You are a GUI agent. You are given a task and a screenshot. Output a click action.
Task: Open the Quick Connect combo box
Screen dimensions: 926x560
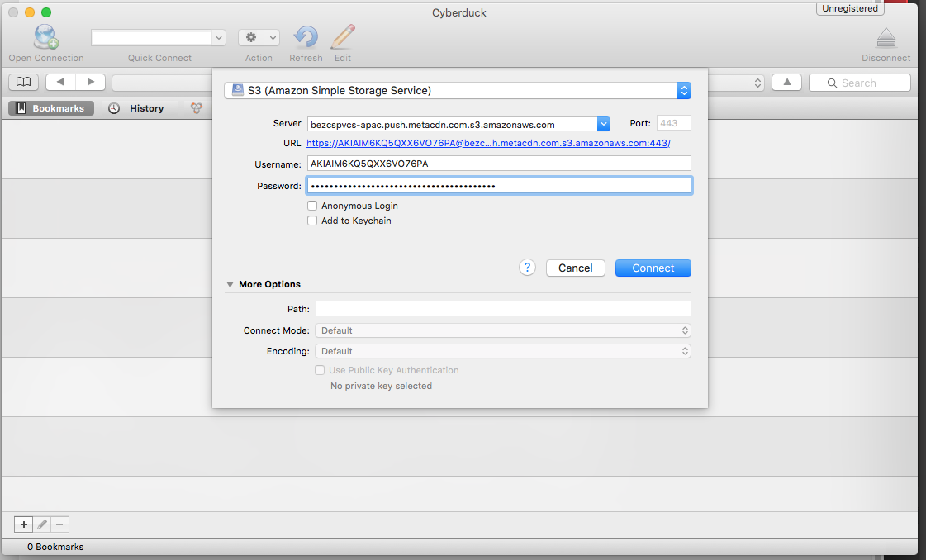[x=159, y=38]
